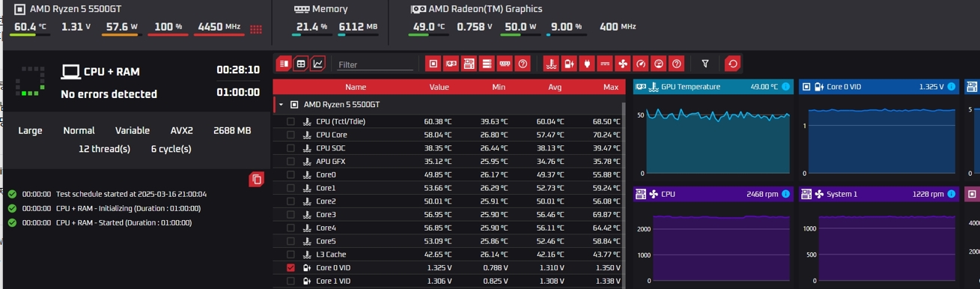Screen dimensions: 980x289
Task: Toggle the temperature sensor type filter
Action: point(551,64)
